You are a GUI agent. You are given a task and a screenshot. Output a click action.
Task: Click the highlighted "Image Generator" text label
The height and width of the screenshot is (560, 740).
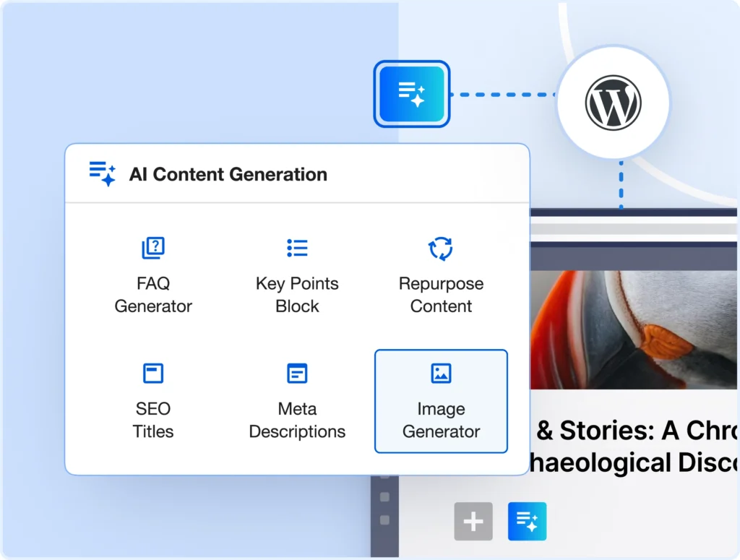(x=441, y=420)
